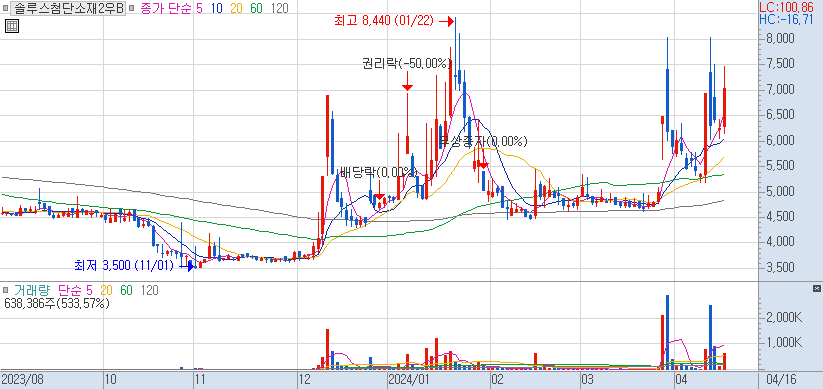Close the volume indicator panel

click(x=816, y=289)
